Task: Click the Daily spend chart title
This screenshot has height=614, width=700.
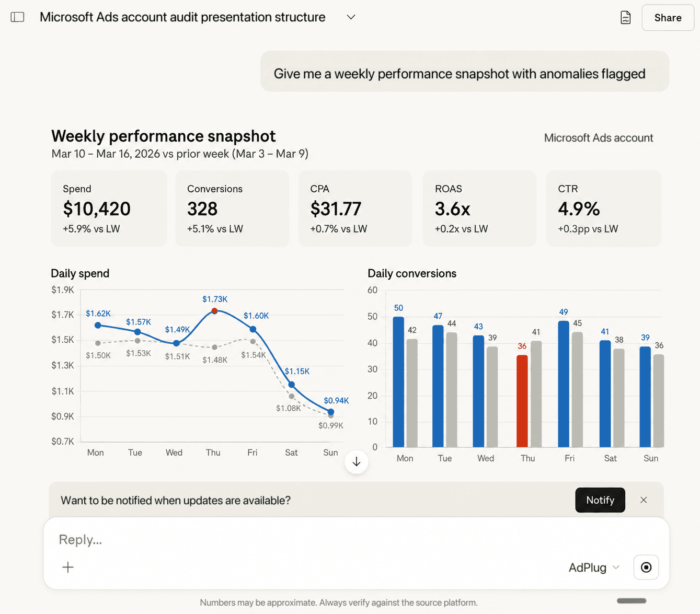Action: [x=80, y=273]
